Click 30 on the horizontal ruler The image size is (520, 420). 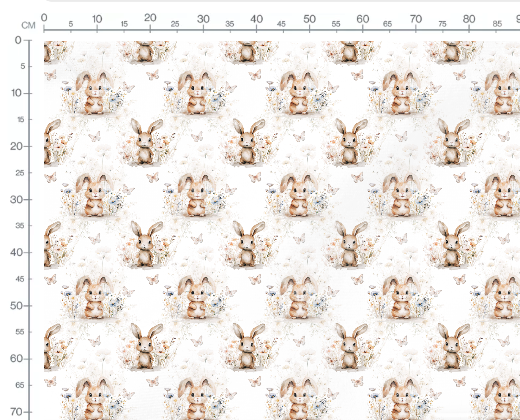tap(203, 19)
